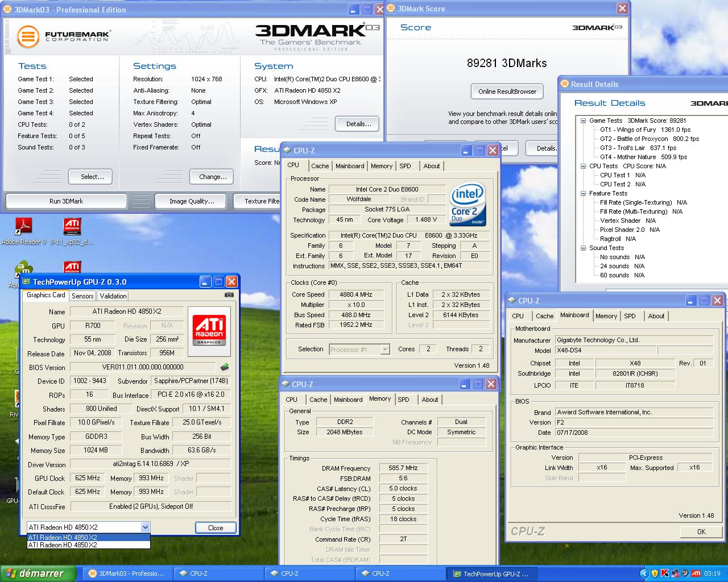
Task: Collapse the Sound Tests tree node
Action: [584, 248]
